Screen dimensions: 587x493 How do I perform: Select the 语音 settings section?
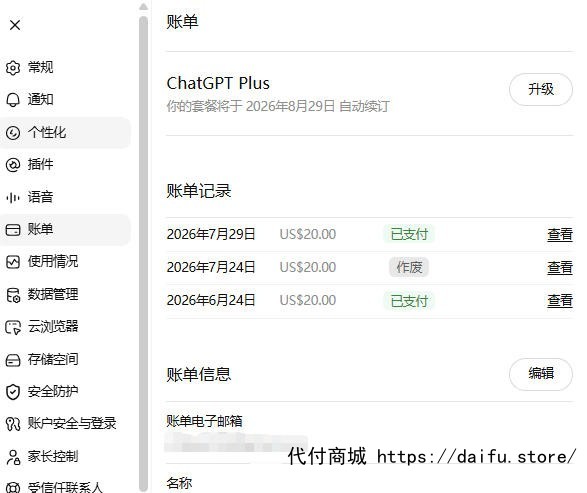(66, 197)
